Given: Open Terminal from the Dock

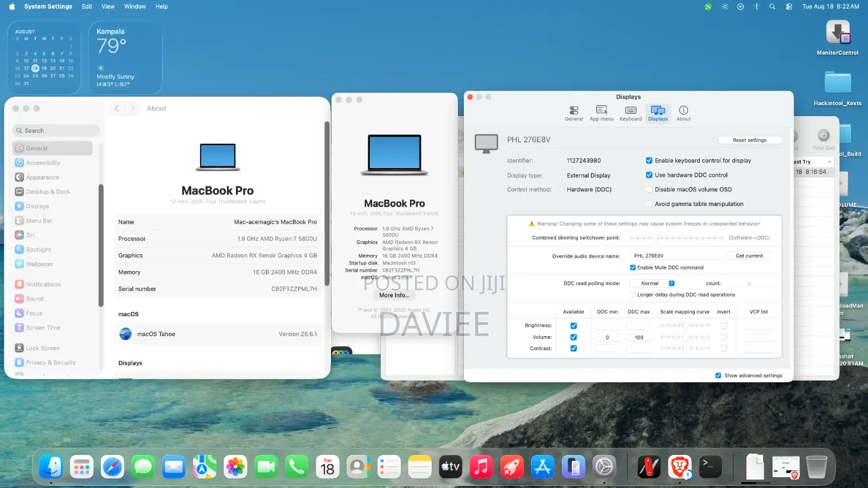Looking at the screenshot, I should [x=710, y=467].
